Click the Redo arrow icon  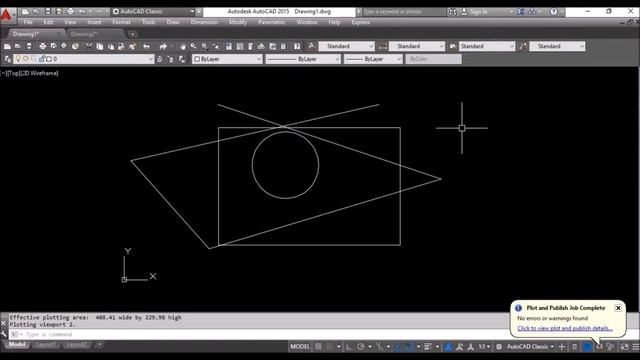(163, 47)
